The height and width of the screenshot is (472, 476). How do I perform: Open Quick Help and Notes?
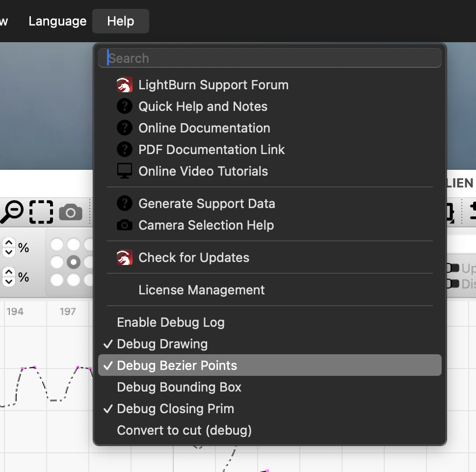point(269,106)
